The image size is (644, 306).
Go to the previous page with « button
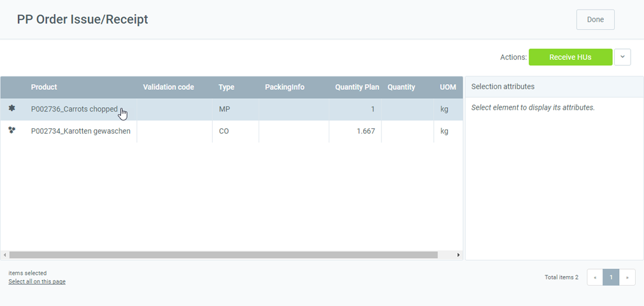pos(595,277)
